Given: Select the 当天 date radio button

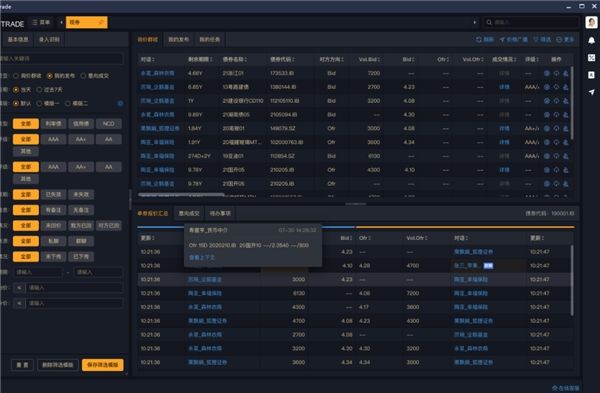Looking at the screenshot, I should click(16, 90).
